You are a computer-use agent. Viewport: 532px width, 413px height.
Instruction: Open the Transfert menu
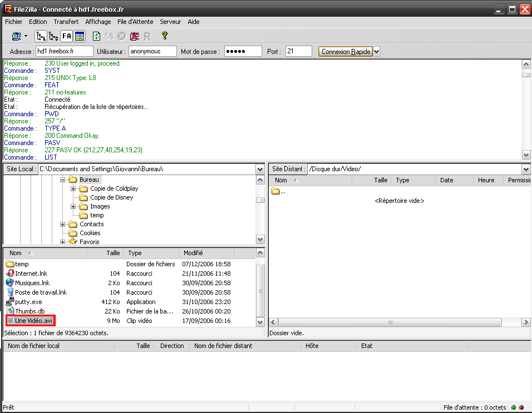click(x=66, y=22)
